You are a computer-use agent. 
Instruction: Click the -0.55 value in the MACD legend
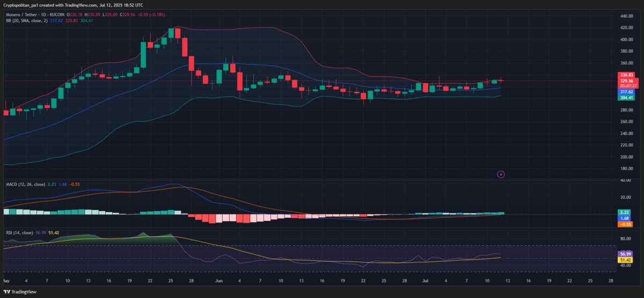pos(75,184)
